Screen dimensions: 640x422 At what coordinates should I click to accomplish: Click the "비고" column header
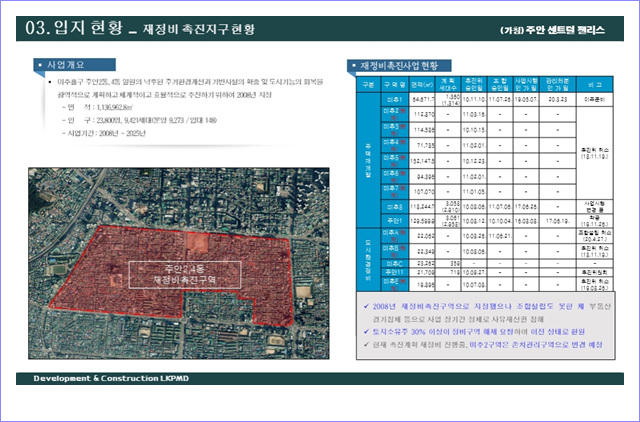pyautogui.click(x=595, y=84)
